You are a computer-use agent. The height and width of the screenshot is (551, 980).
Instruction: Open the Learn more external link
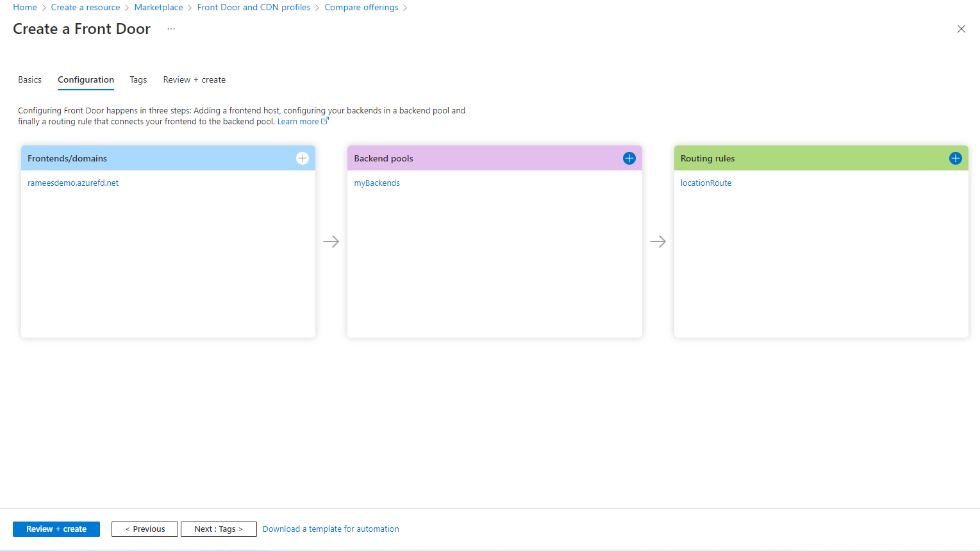tap(303, 122)
